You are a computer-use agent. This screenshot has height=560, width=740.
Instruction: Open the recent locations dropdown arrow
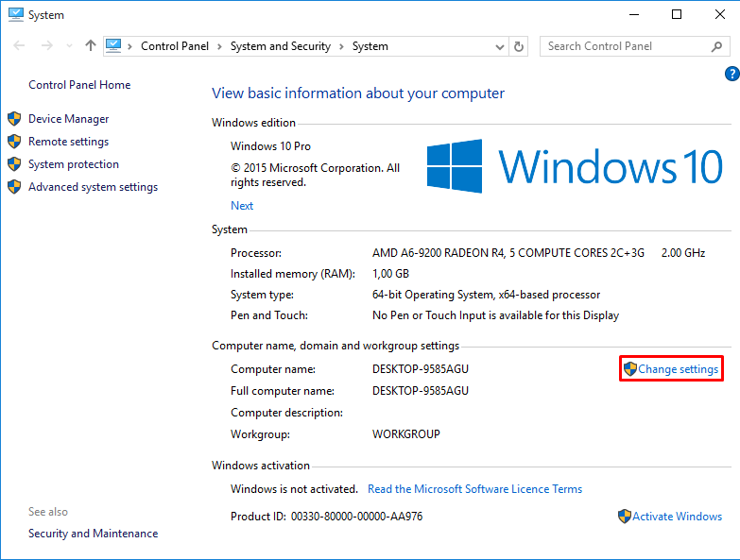click(69, 46)
